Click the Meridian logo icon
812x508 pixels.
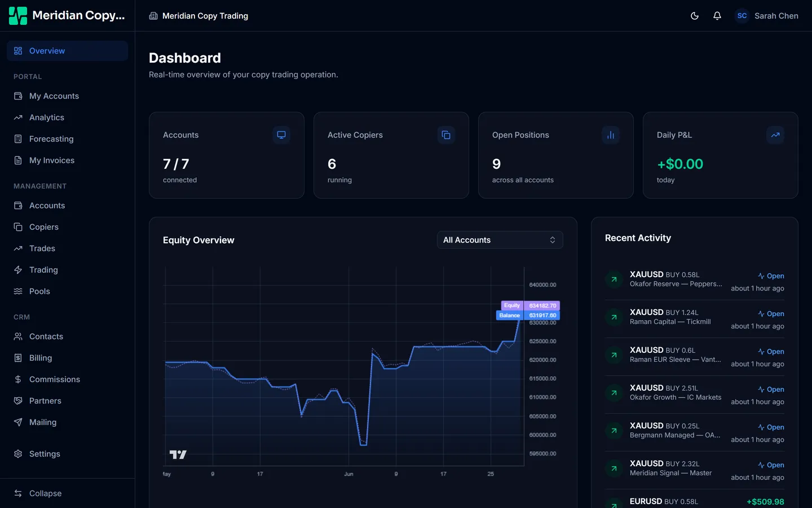coord(18,16)
